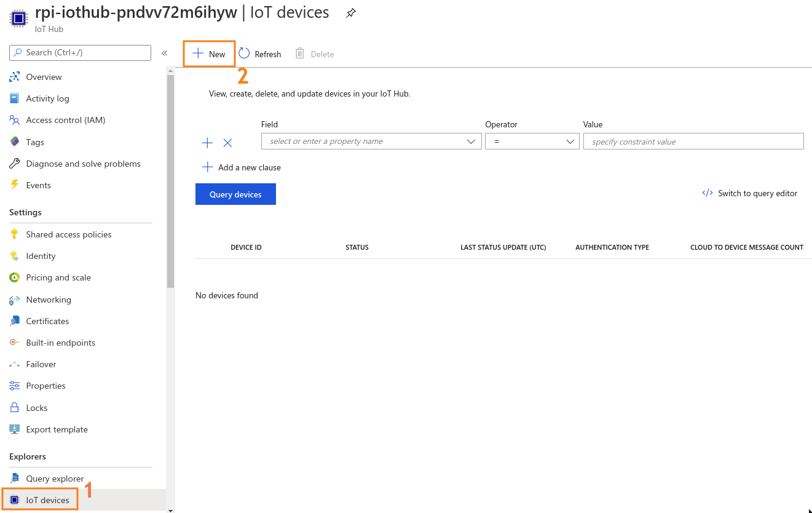
Task: Click the Shared access policies key icon
Action: pos(15,234)
